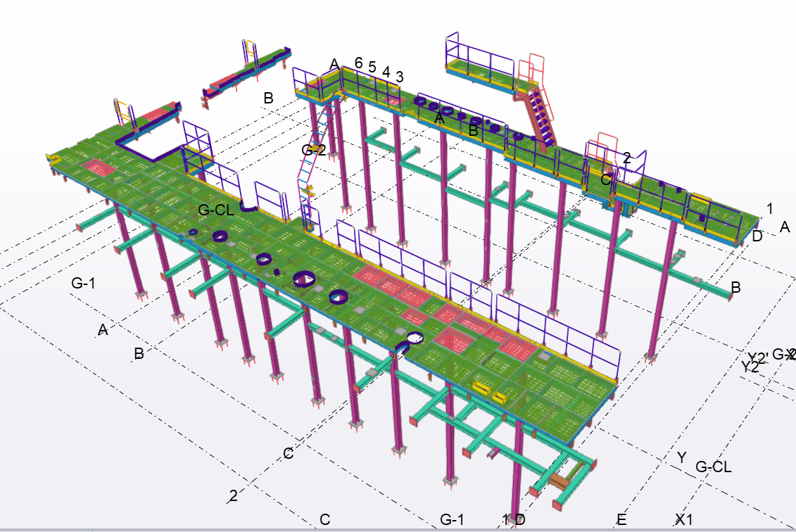Click grid line label 6
Viewport: 796px width, 532px height.
tap(358, 63)
